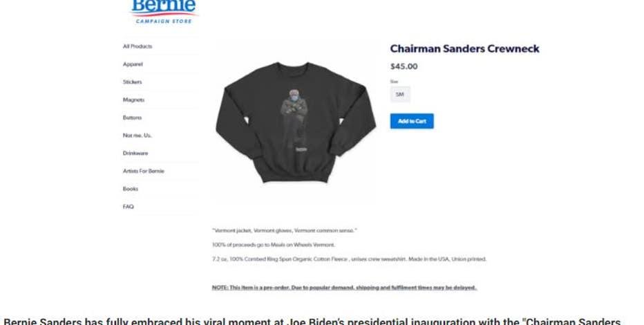
Task: Open the Apparel category
Action: click(133, 64)
